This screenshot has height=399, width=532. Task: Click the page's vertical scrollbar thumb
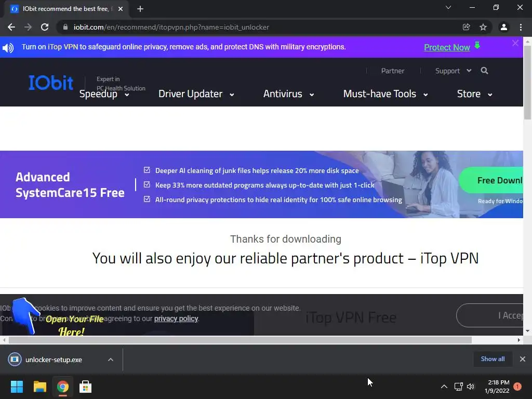[527, 83]
